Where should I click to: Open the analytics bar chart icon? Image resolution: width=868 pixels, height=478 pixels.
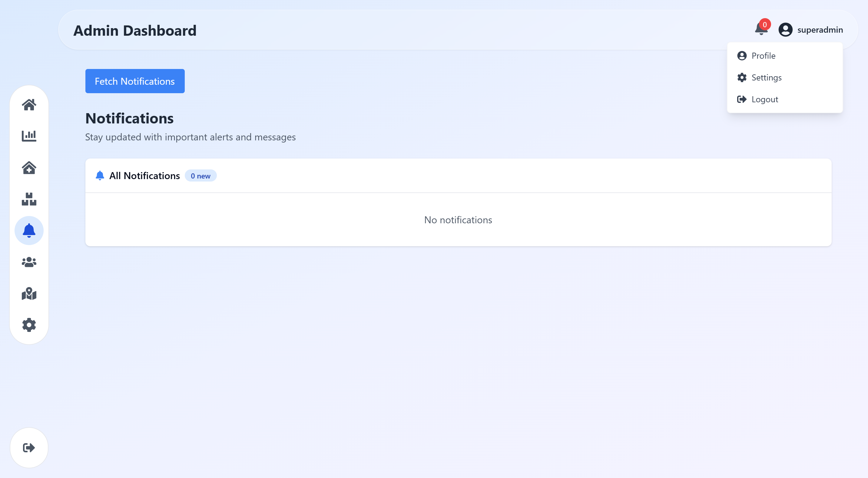tap(29, 136)
